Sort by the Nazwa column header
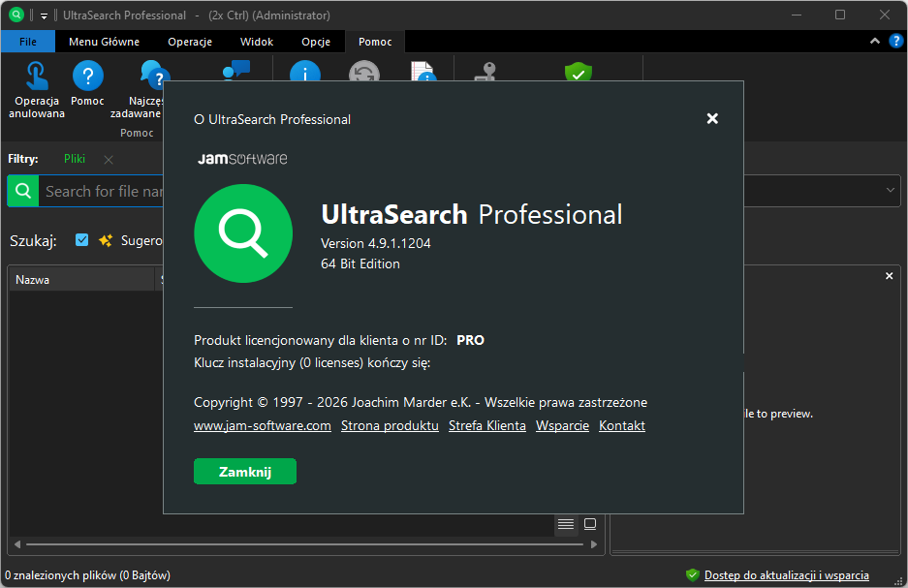Screen dimensions: 908x588 click(82, 280)
